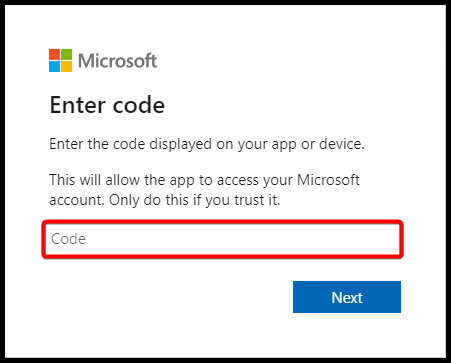Screen dimensions: 451x363
Task: Click 'Only do this if you trust it' text
Action: (x=195, y=200)
